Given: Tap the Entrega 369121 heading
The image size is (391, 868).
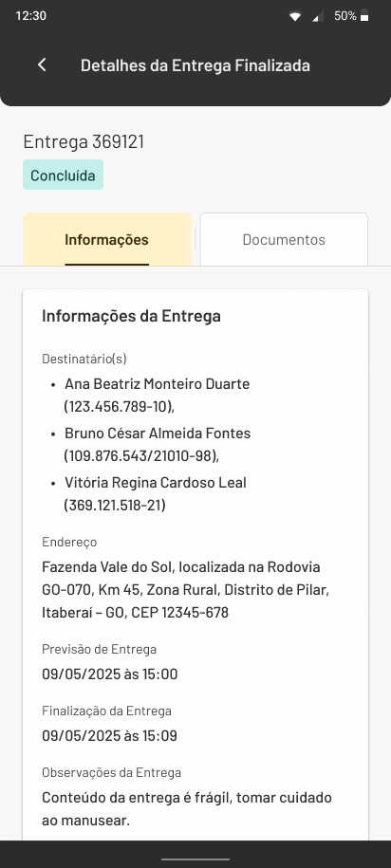Looking at the screenshot, I should point(84,141).
